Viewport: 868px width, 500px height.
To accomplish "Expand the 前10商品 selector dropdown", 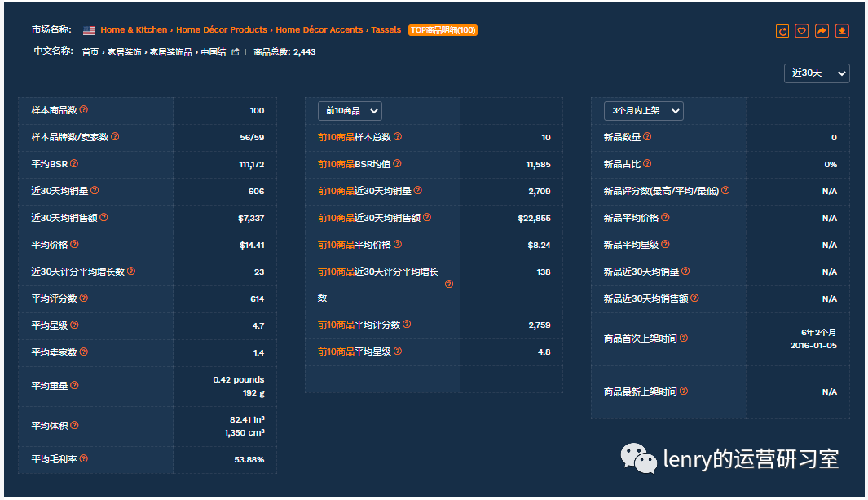I will click(350, 110).
